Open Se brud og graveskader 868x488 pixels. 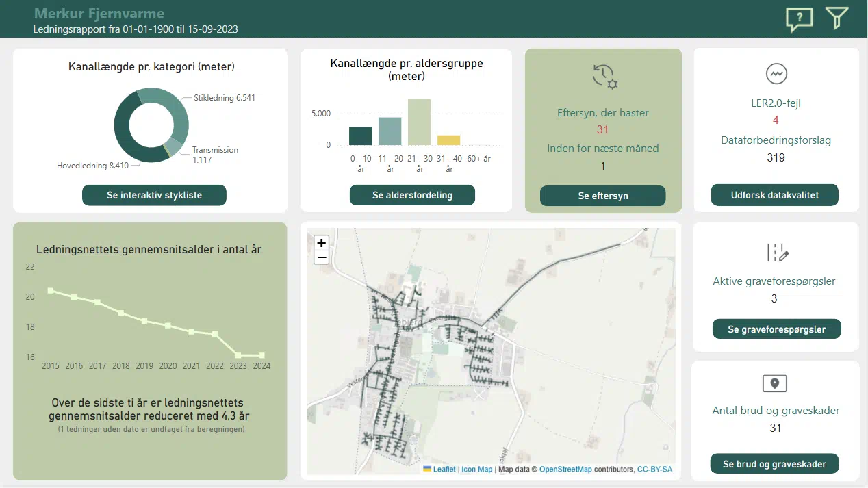click(x=774, y=464)
